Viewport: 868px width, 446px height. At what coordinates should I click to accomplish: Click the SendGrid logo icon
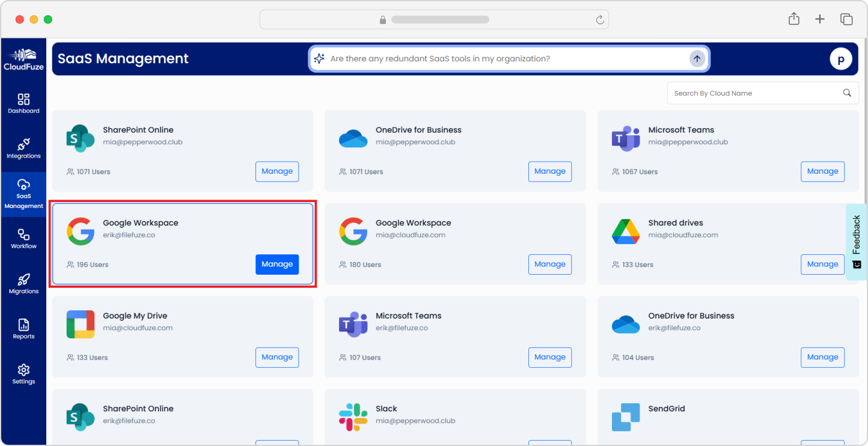(626, 417)
